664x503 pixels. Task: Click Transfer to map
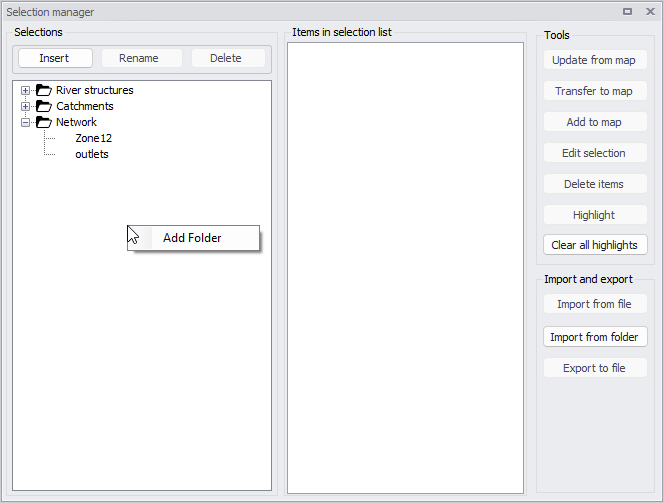(595, 91)
